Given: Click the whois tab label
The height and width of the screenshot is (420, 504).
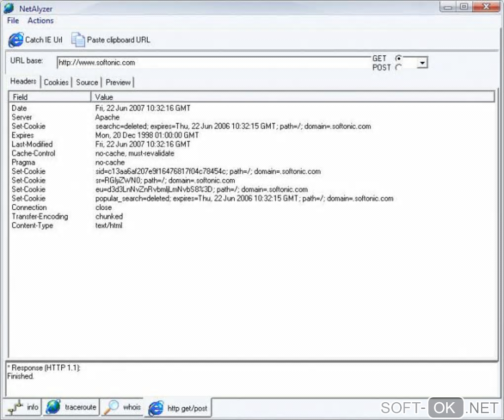Looking at the screenshot, I should click(x=132, y=407).
